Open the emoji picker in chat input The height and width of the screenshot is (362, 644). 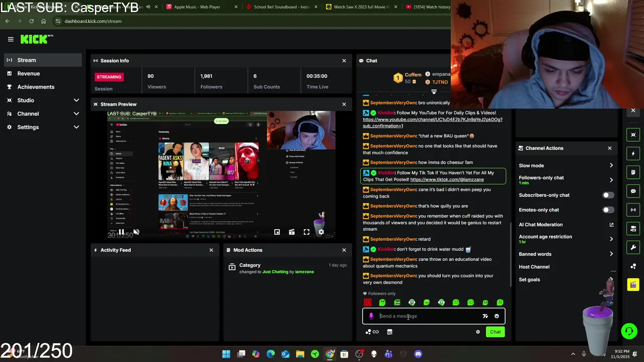(x=497, y=316)
